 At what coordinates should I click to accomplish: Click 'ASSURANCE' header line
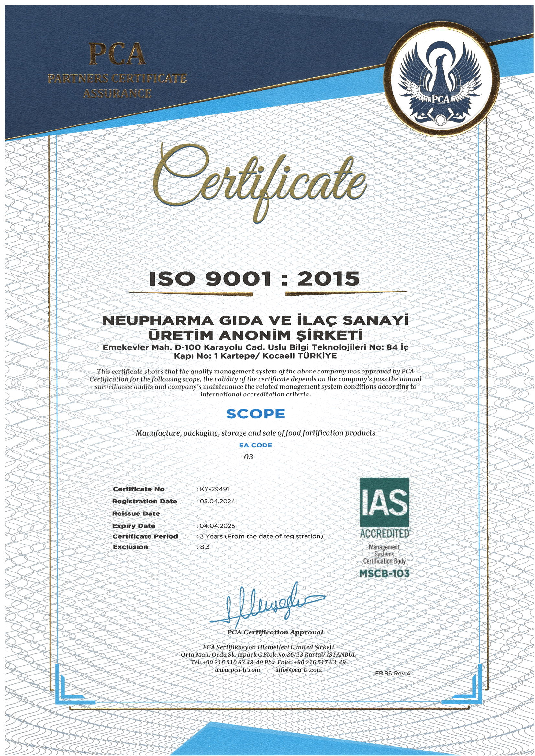click(x=117, y=93)
